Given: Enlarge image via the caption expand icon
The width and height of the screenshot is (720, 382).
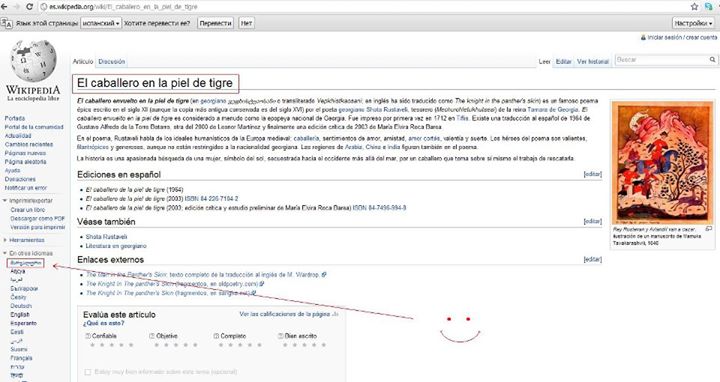Looking at the screenshot, I should click(x=709, y=229).
